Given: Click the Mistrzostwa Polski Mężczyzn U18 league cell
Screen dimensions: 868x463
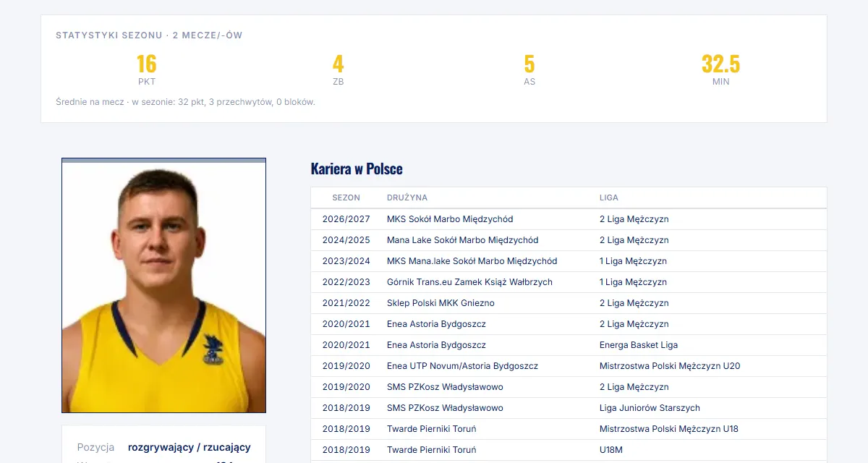Looking at the screenshot, I should [x=669, y=429].
